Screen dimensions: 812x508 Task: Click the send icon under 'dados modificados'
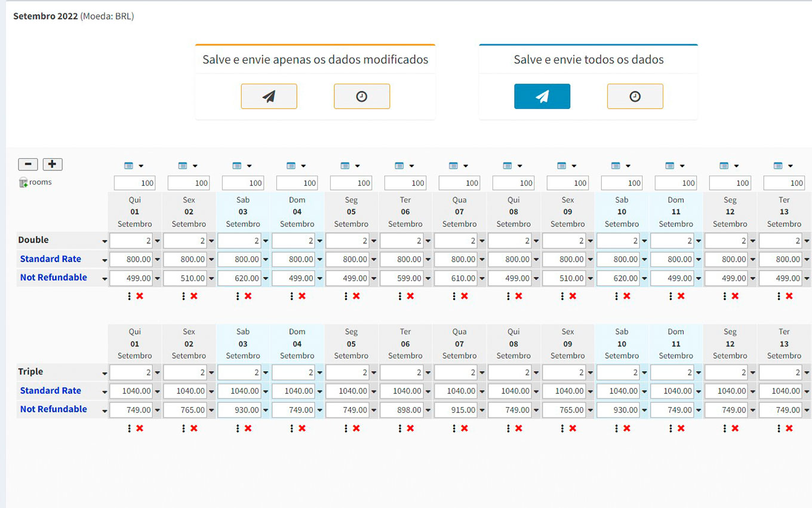pos(269,96)
